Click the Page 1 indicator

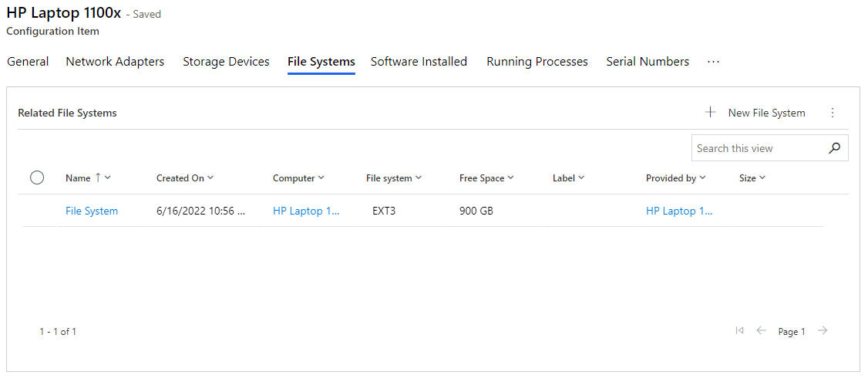(792, 332)
